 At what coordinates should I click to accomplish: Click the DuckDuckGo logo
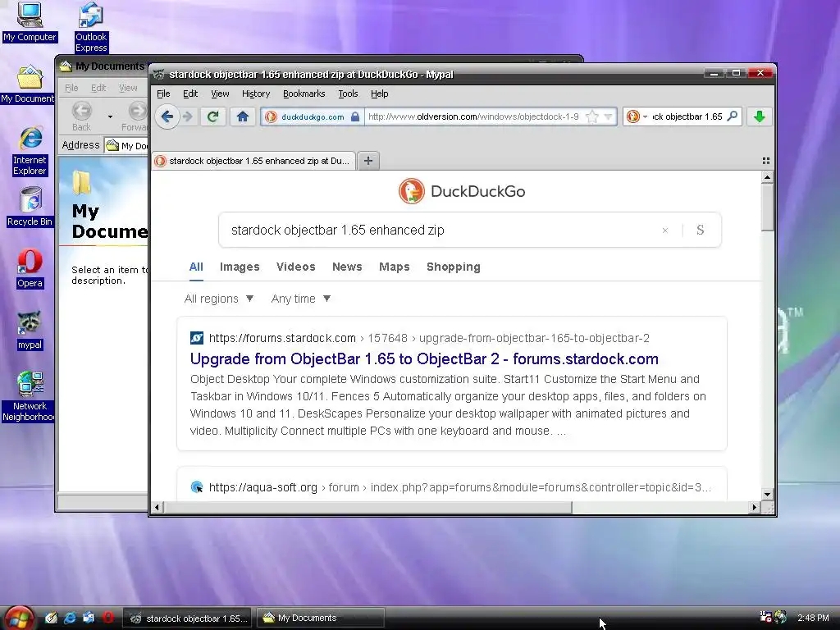(x=462, y=191)
